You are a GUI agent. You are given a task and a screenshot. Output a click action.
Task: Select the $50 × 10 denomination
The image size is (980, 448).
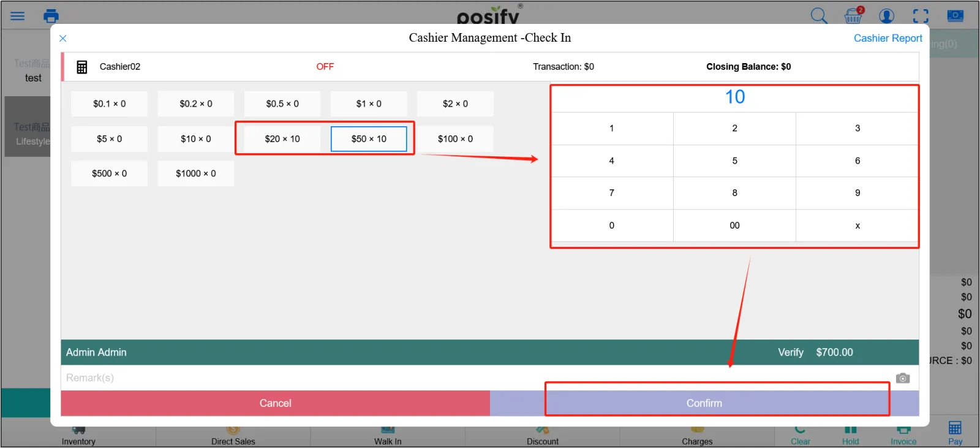369,139
